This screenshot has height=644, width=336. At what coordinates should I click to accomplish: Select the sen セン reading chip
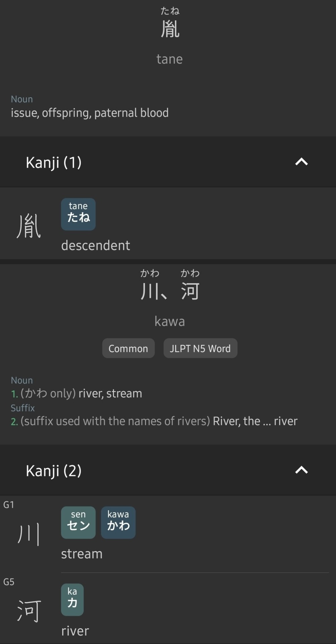click(78, 522)
